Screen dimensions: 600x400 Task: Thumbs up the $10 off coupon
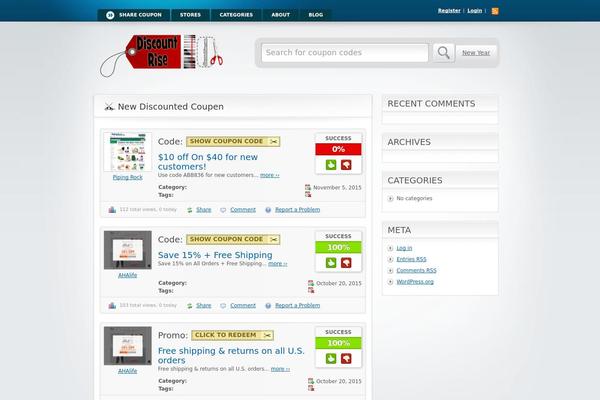(x=331, y=165)
